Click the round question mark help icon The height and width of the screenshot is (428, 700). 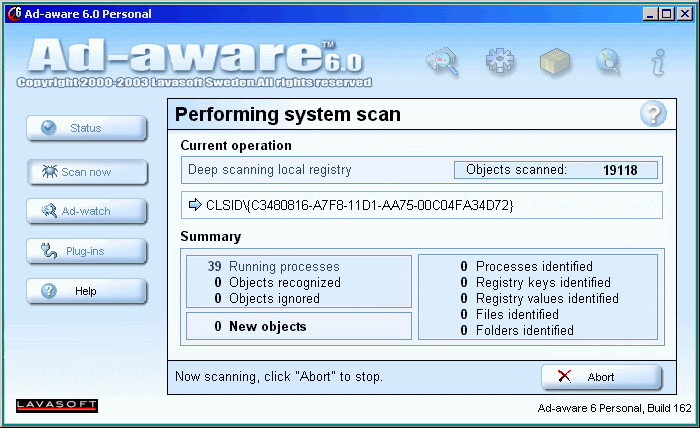pyautogui.click(x=652, y=114)
